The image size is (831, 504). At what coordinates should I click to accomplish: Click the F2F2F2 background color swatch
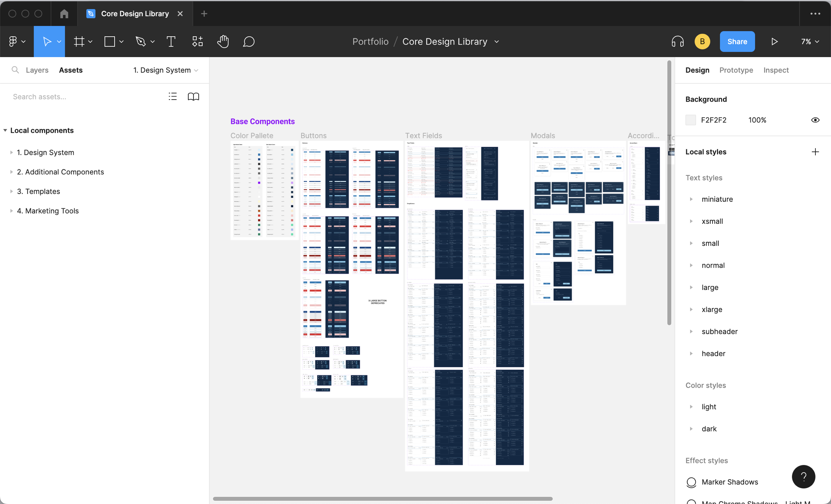[690, 120]
